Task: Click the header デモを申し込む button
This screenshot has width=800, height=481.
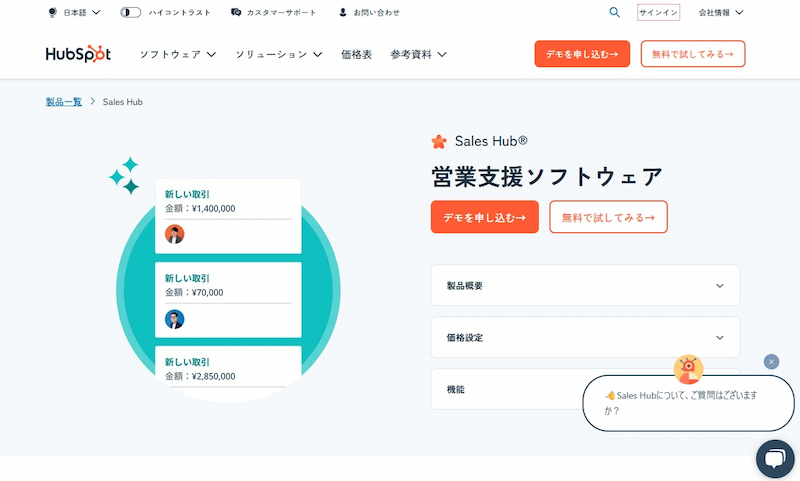Action: (582, 54)
